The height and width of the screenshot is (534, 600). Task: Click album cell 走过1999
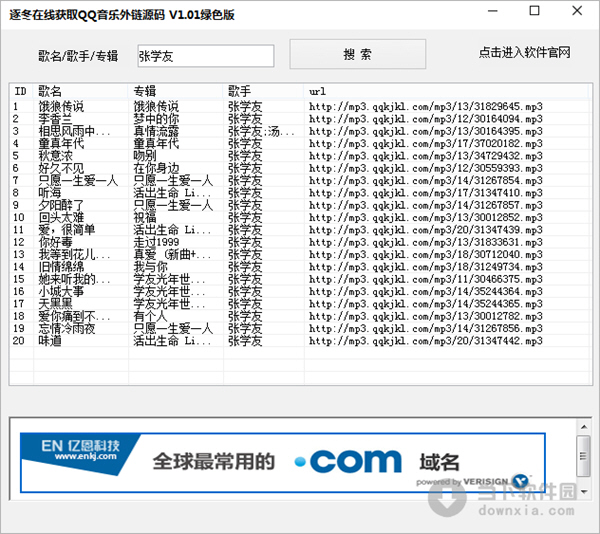pos(156,242)
